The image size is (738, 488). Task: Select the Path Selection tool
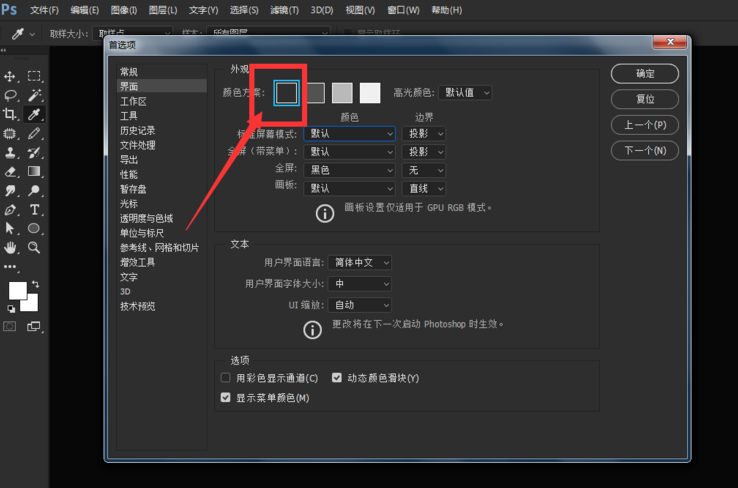coord(10,229)
